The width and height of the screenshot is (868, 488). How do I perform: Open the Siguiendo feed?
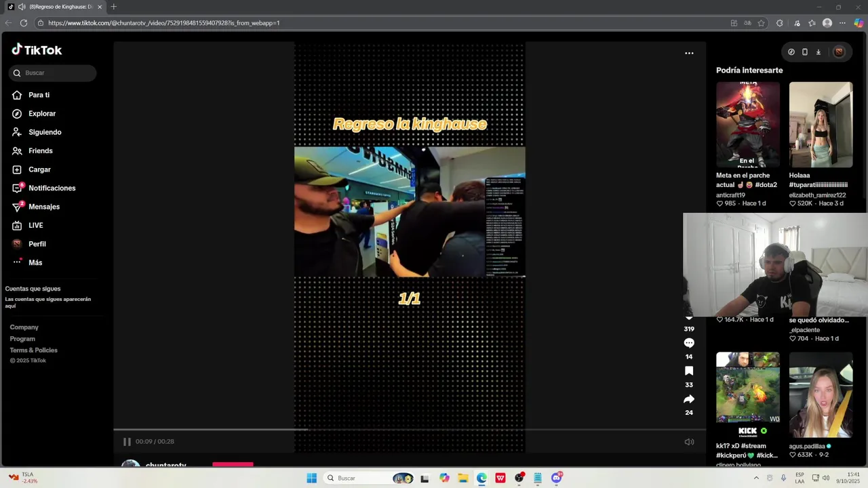point(37,132)
